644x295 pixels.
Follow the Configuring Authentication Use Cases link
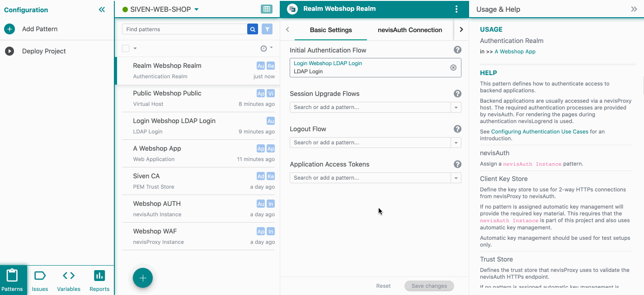[x=540, y=132]
